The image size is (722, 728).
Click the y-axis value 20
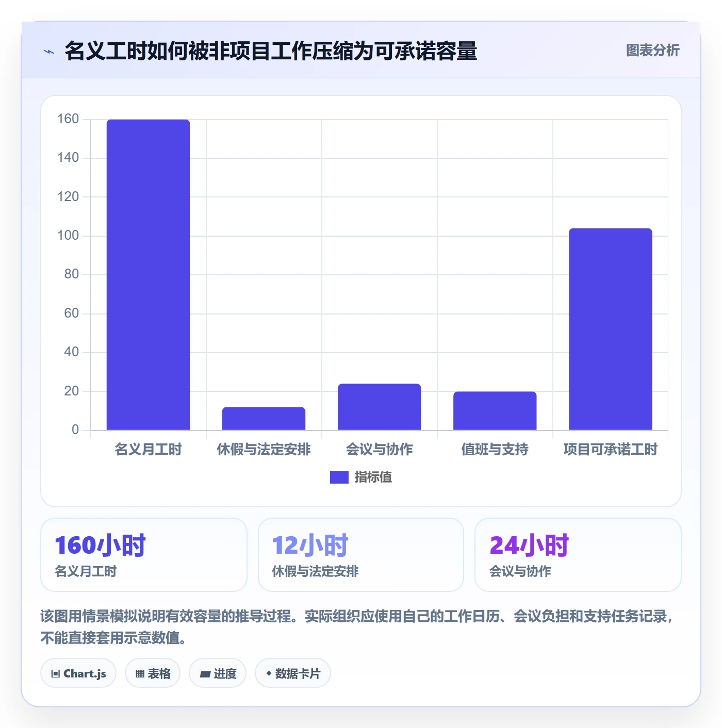(x=72, y=391)
